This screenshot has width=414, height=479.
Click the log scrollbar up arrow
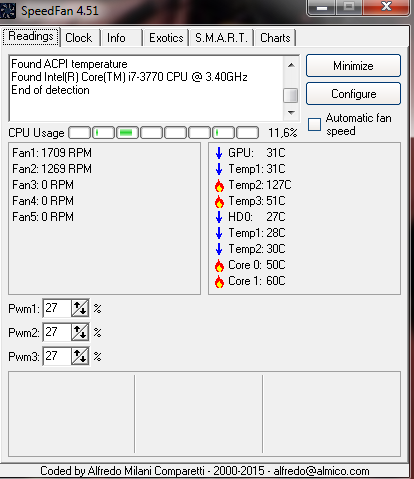point(291,65)
